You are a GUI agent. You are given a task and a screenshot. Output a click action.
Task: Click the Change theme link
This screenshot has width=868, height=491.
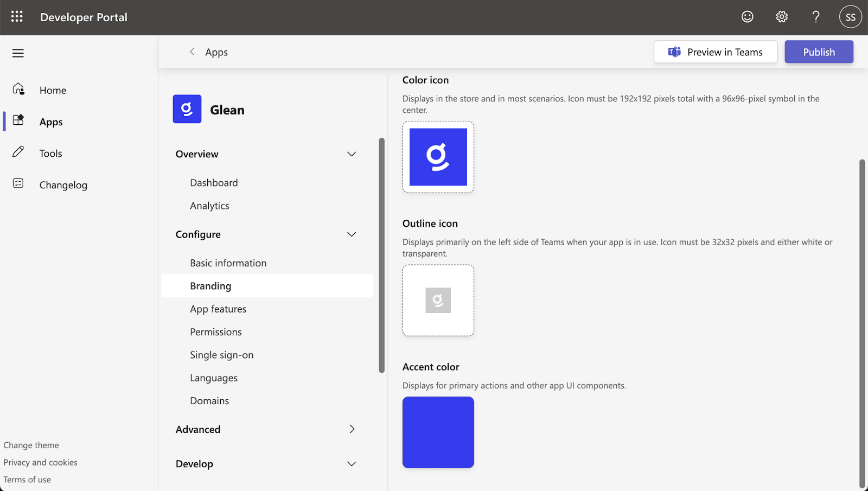(x=31, y=445)
